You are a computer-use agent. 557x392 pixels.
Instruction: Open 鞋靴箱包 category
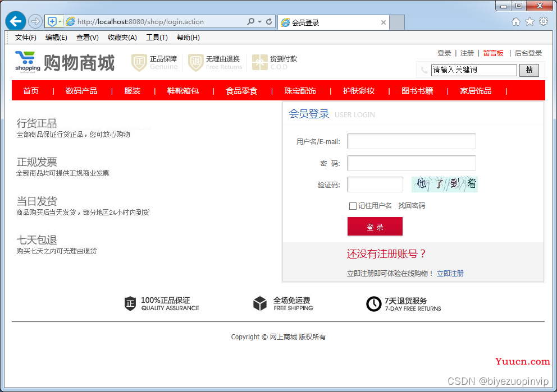coord(183,91)
